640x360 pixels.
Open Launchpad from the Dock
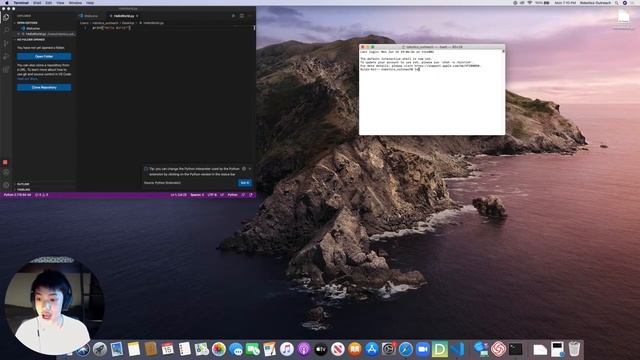pos(100,349)
